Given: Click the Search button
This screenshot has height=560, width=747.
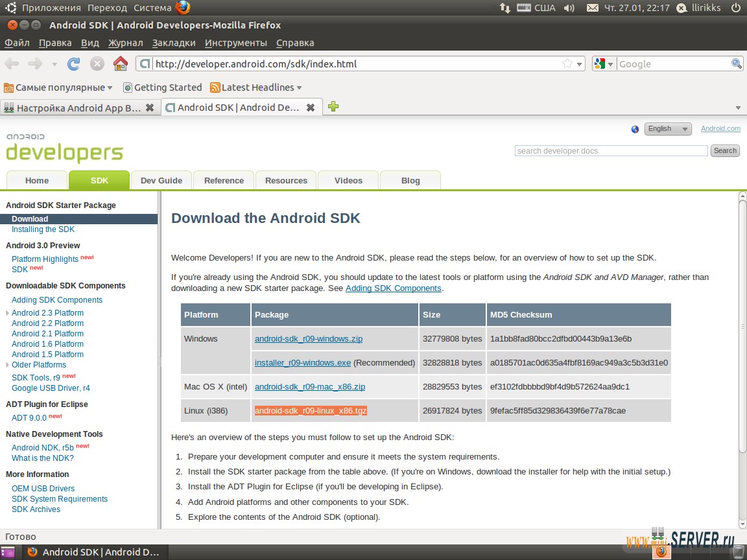Looking at the screenshot, I should click(x=724, y=150).
